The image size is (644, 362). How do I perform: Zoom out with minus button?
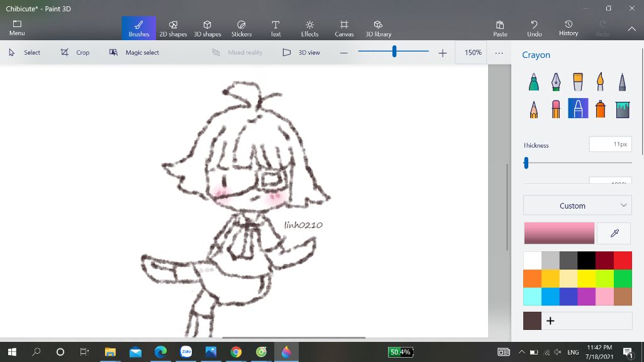click(344, 53)
